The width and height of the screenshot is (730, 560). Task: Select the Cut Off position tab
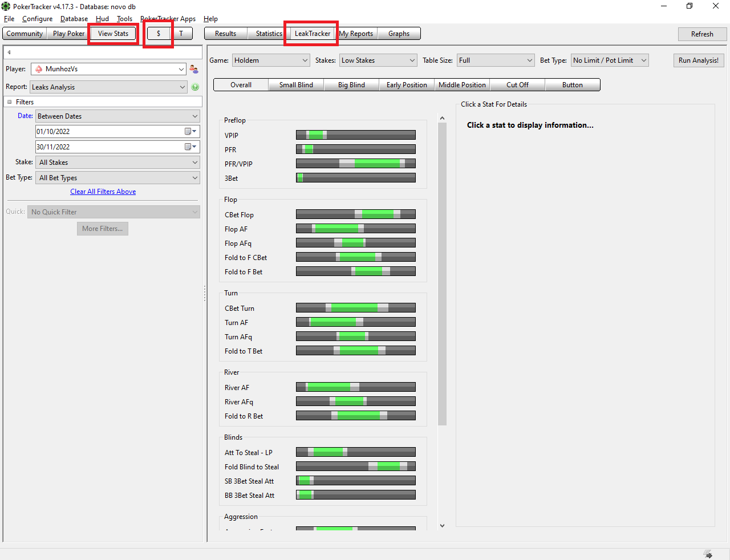pos(517,85)
